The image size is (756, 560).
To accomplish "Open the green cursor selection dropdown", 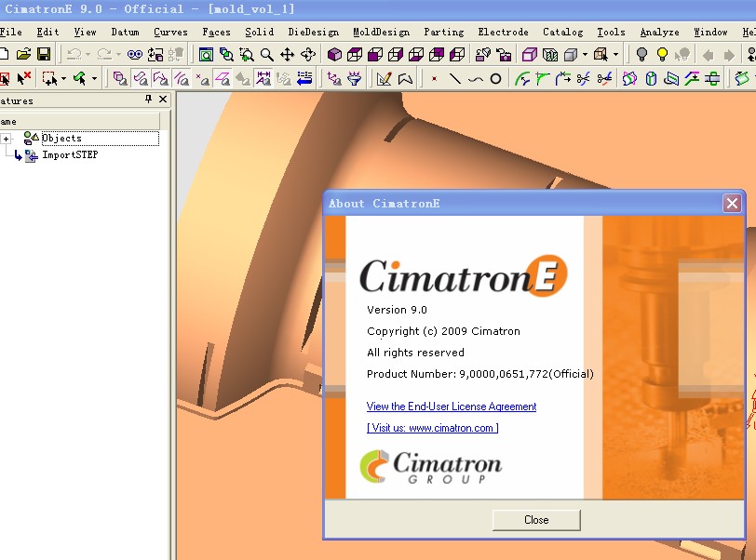I will click(95, 78).
